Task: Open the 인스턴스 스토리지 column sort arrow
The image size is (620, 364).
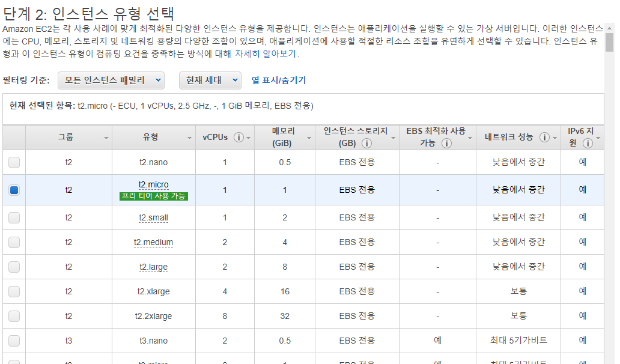Action: point(393,138)
